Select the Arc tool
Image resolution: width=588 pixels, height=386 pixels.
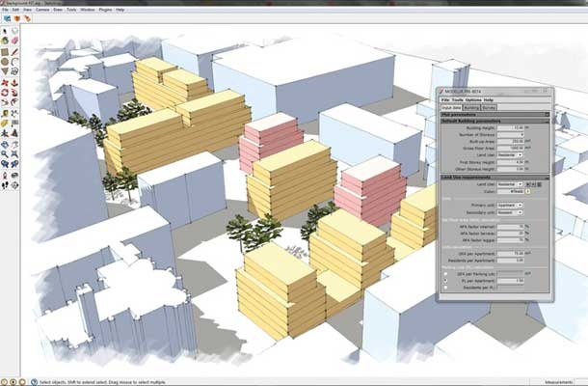[15, 62]
